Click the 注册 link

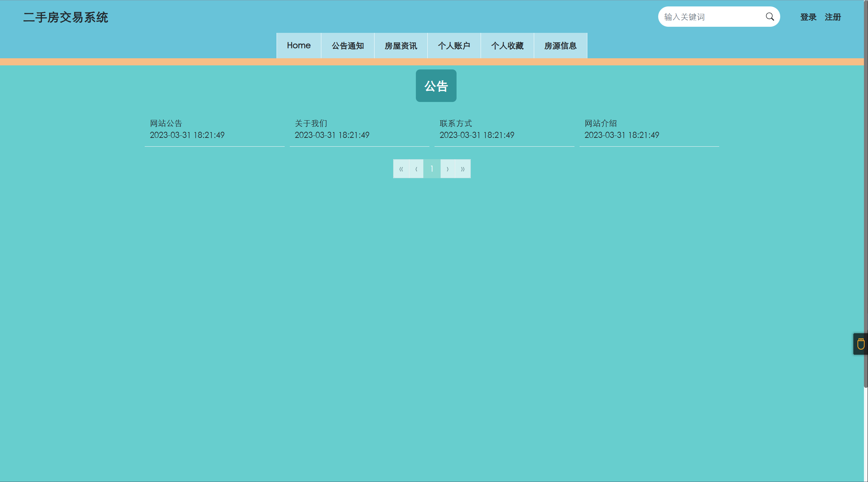click(x=833, y=17)
